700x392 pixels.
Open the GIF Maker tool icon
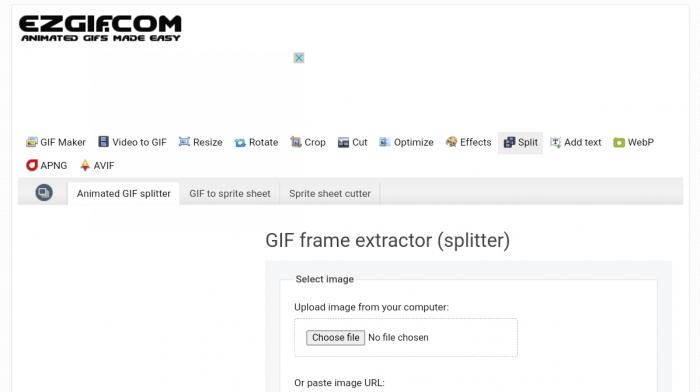[x=31, y=142]
